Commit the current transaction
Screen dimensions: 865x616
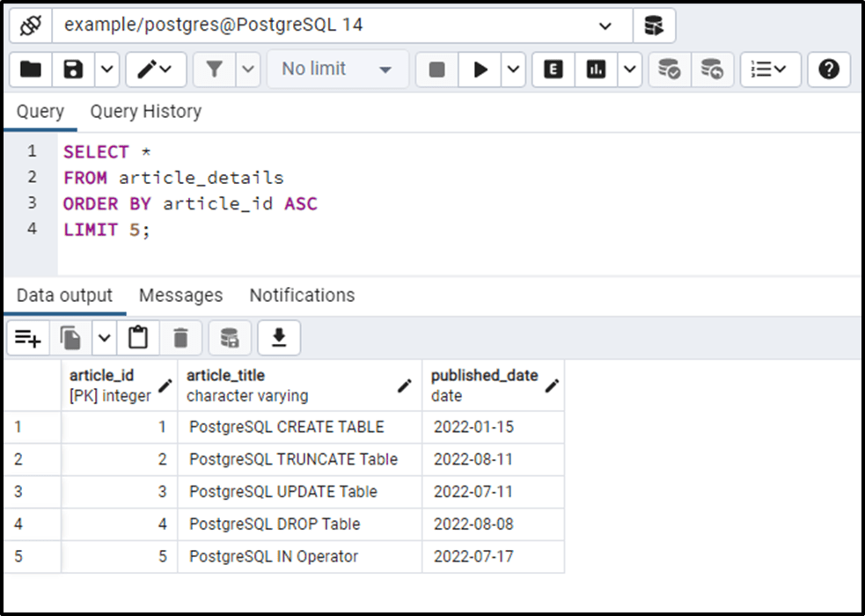point(670,70)
